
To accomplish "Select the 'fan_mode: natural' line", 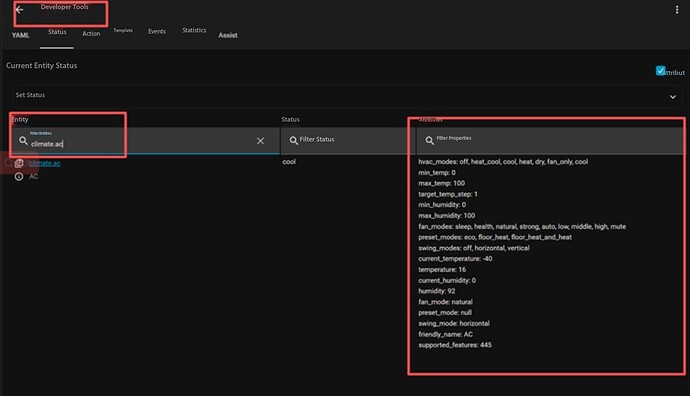I will pyautogui.click(x=445, y=302).
